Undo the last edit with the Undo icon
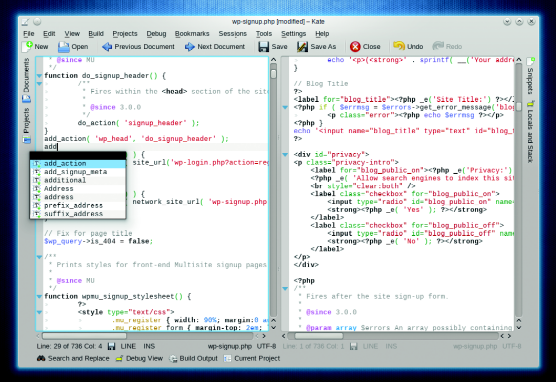The height and width of the screenshot is (382, 556). [x=399, y=46]
